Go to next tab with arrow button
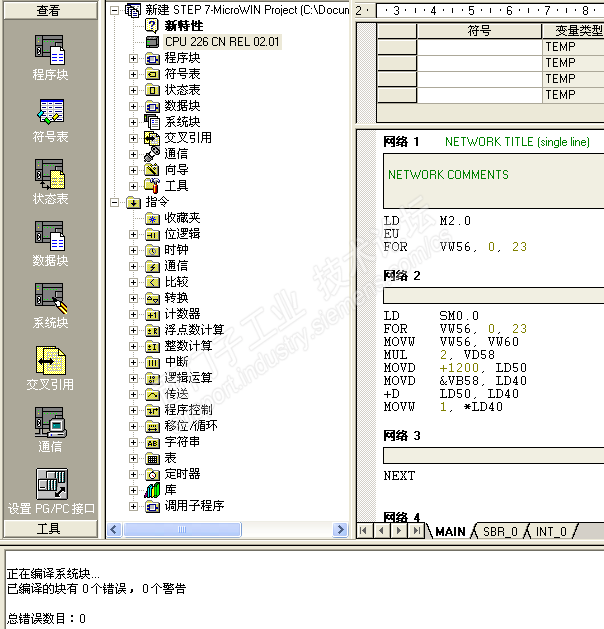This screenshot has height=629, width=604. tap(399, 531)
